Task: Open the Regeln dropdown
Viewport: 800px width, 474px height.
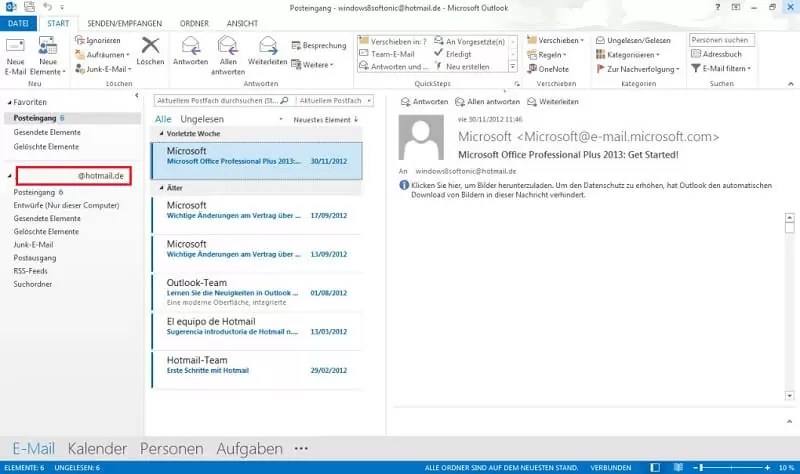Action: (547, 55)
